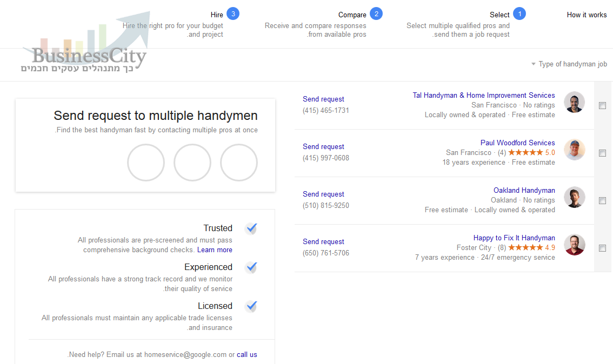
Task: Send request to Oakland Handyman
Action: pos(323,194)
